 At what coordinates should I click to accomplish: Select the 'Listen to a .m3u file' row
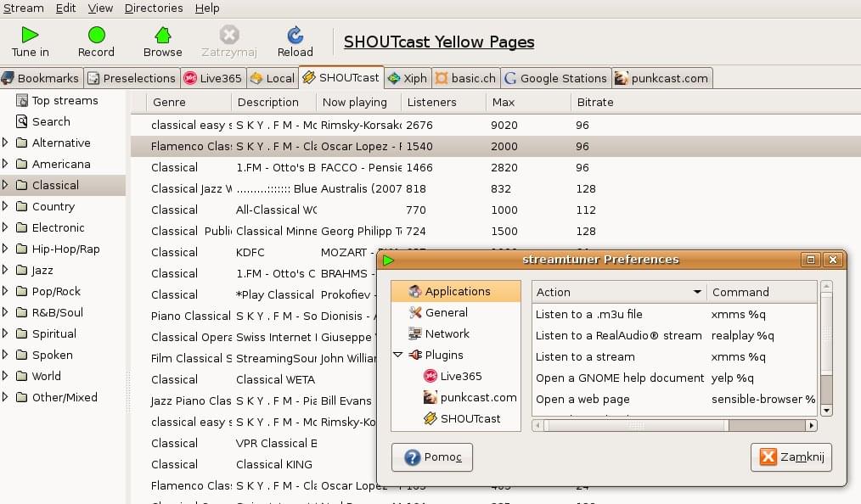tap(675, 314)
